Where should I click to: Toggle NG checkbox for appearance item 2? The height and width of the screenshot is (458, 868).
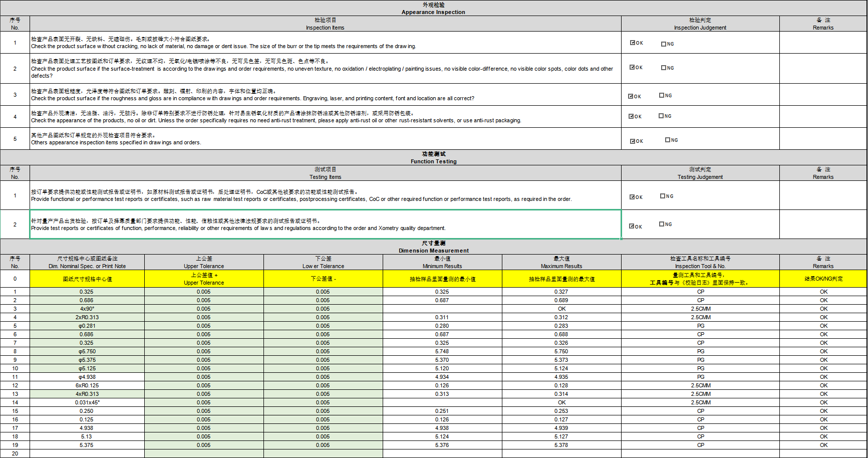(x=664, y=68)
